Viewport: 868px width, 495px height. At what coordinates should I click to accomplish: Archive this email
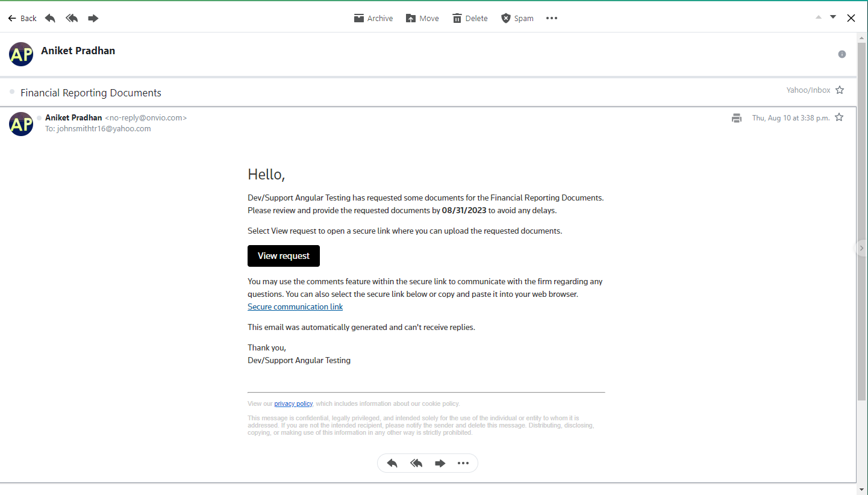(x=373, y=18)
